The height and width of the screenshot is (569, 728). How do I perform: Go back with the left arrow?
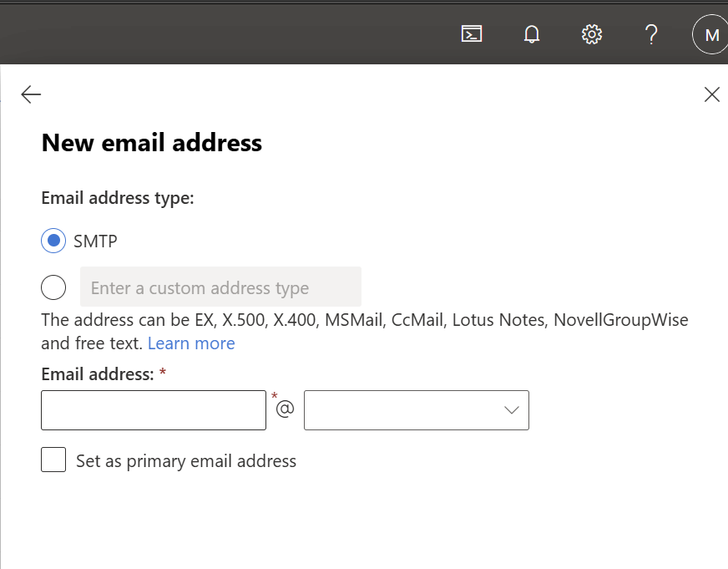(x=31, y=94)
